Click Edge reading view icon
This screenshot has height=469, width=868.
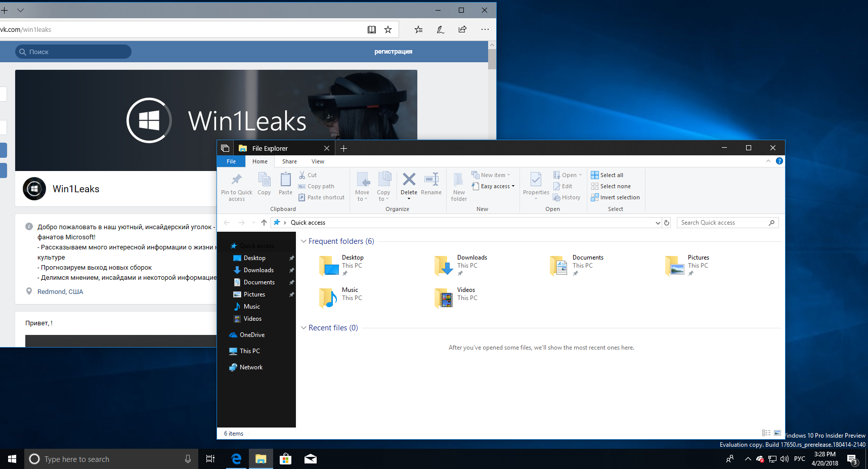click(372, 29)
